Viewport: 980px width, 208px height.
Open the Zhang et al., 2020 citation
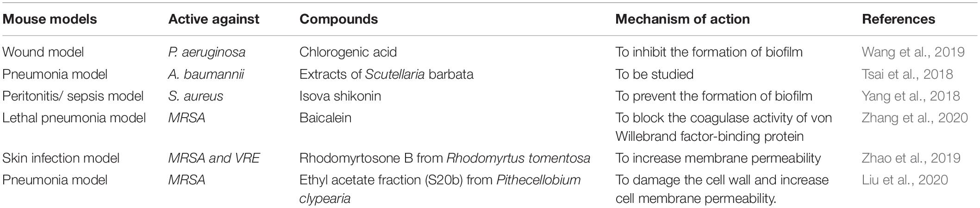coord(914,118)
